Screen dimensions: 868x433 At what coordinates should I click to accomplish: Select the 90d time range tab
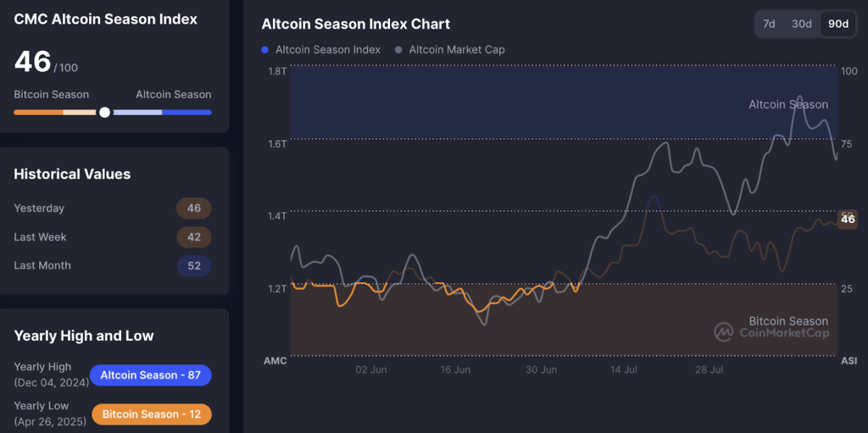pyautogui.click(x=838, y=24)
